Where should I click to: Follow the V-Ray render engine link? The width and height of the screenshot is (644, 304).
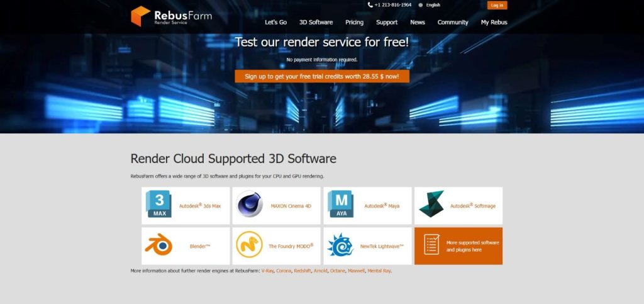point(267,271)
